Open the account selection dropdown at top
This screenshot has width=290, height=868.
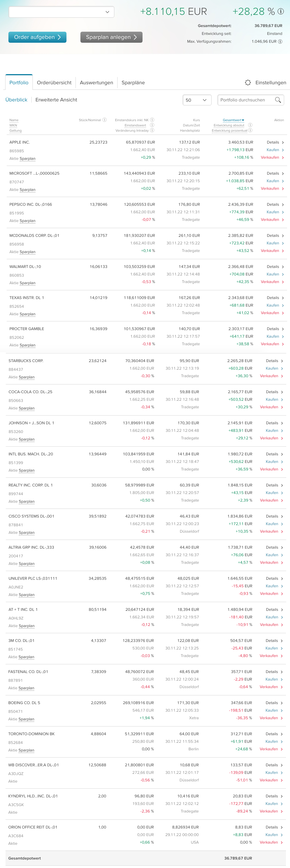click(x=62, y=12)
